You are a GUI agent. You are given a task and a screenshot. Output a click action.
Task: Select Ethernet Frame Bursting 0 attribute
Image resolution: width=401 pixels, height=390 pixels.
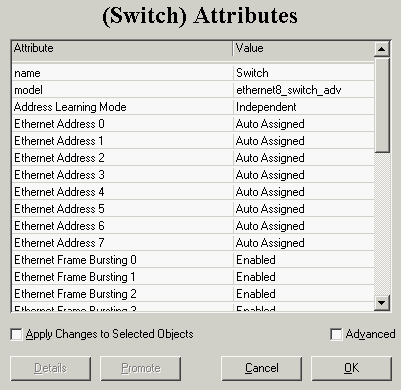click(123, 260)
